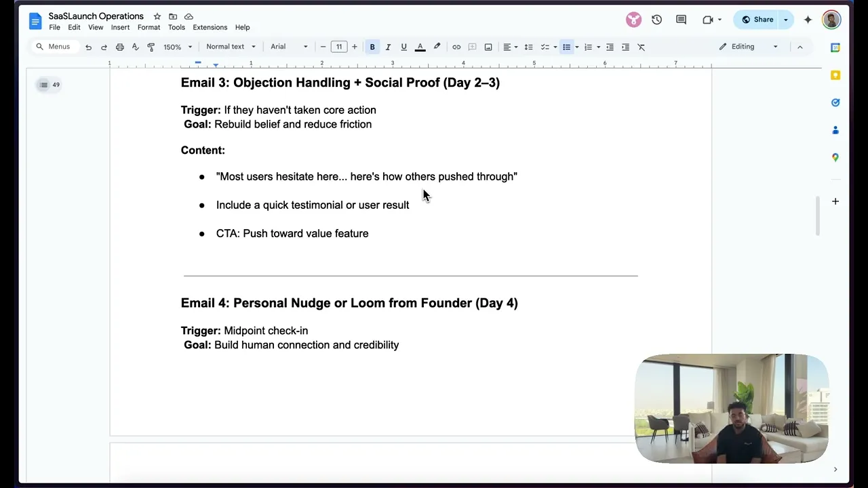The height and width of the screenshot is (488, 868).
Task: Expand Share options arrow
Action: [786, 20]
